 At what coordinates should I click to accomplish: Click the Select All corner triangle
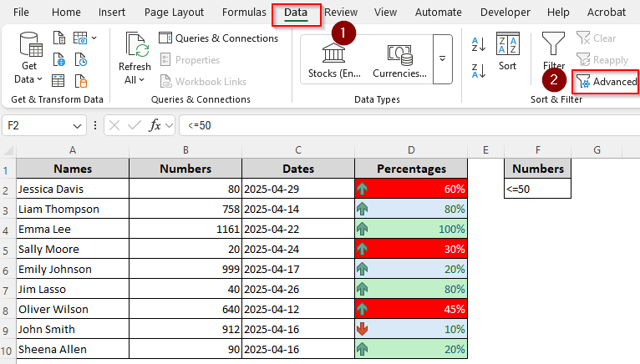click(x=9, y=152)
